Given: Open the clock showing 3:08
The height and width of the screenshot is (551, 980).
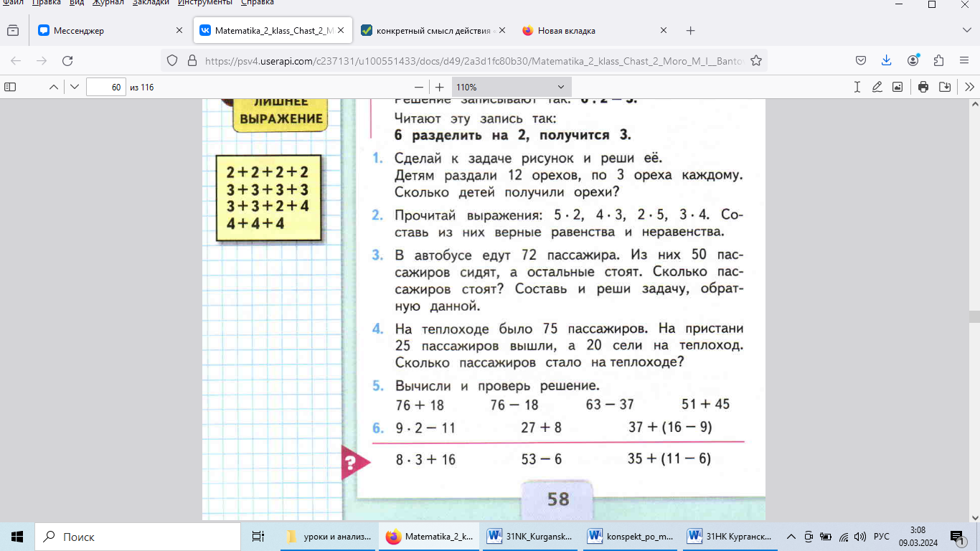Looking at the screenshot, I should tap(916, 536).
